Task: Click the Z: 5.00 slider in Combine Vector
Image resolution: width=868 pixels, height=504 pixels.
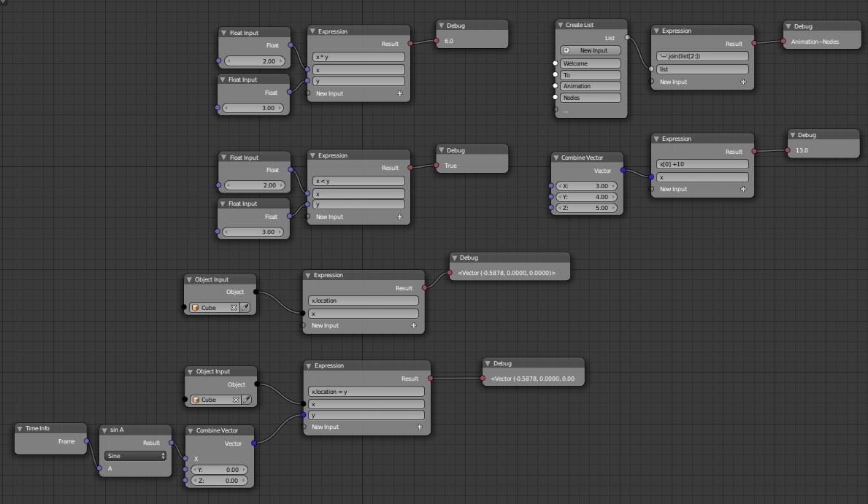Action: click(586, 208)
